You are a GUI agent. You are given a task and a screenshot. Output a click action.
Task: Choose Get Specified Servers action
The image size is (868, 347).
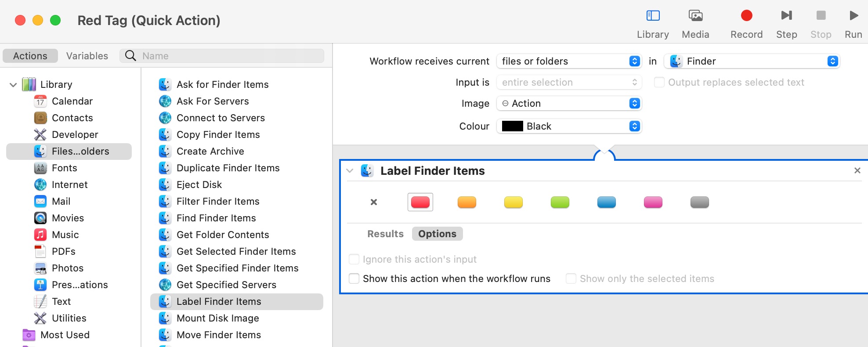(x=226, y=285)
